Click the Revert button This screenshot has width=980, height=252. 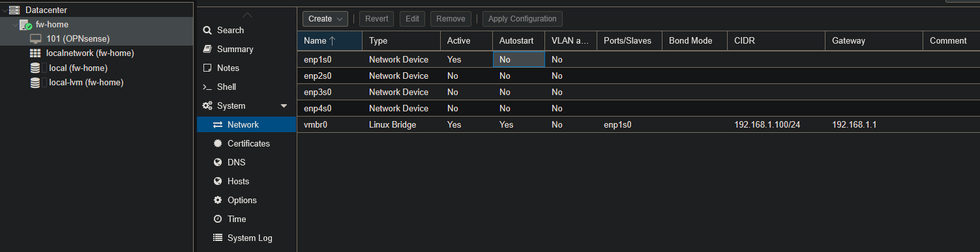coord(376,19)
